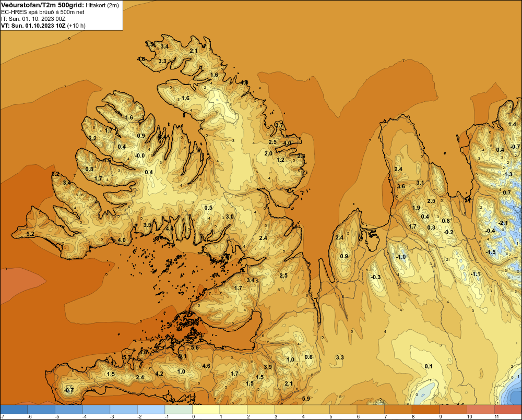Click the legend tick label 11
Screen dimensions: 522x420
click(496, 417)
